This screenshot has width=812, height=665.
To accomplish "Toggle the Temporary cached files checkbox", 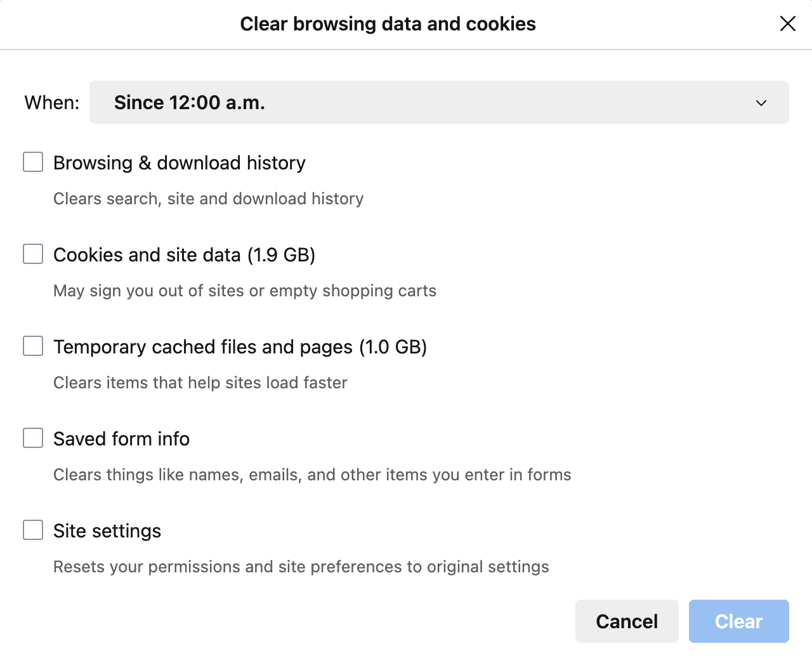I will (x=32, y=346).
